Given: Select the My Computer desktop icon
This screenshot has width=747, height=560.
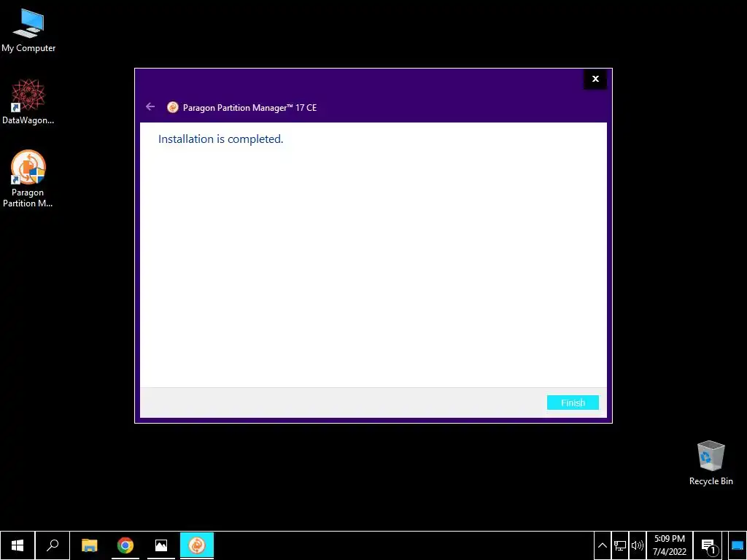Looking at the screenshot, I should [28, 31].
